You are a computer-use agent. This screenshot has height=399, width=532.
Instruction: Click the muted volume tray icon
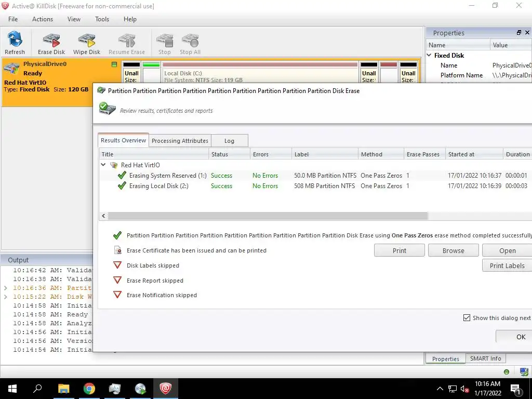click(465, 389)
